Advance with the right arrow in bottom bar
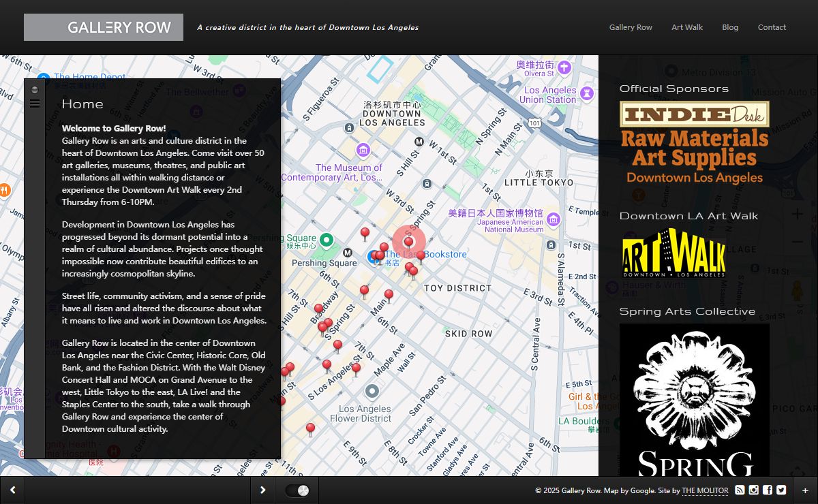818x504 pixels. coord(263,490)
